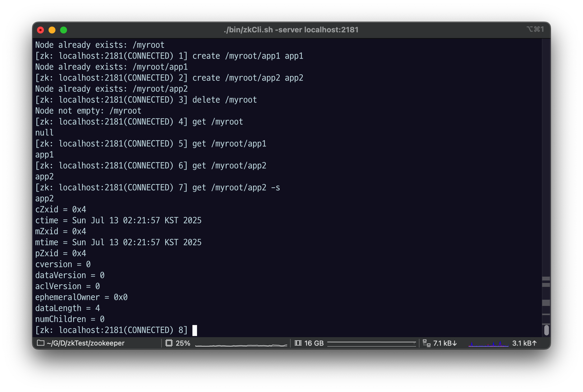Click the network throughput icon
583x392 pixels.
(426, 343)
